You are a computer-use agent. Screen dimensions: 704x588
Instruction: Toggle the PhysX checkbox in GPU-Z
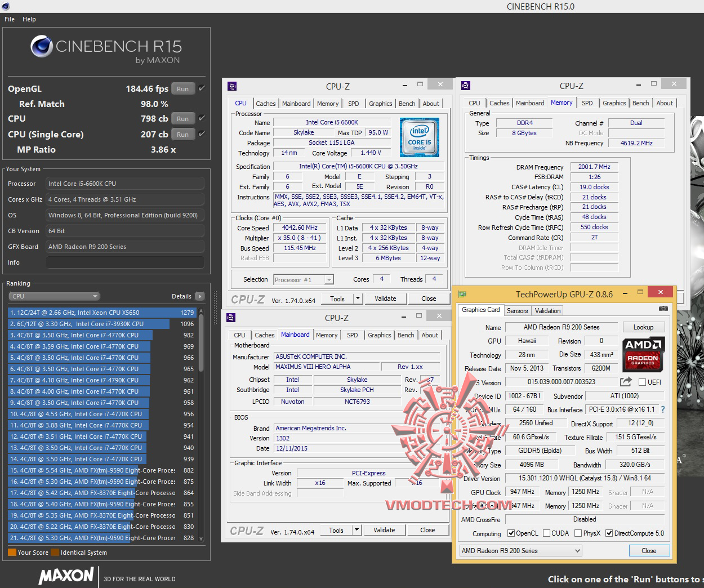click(578, 533)
